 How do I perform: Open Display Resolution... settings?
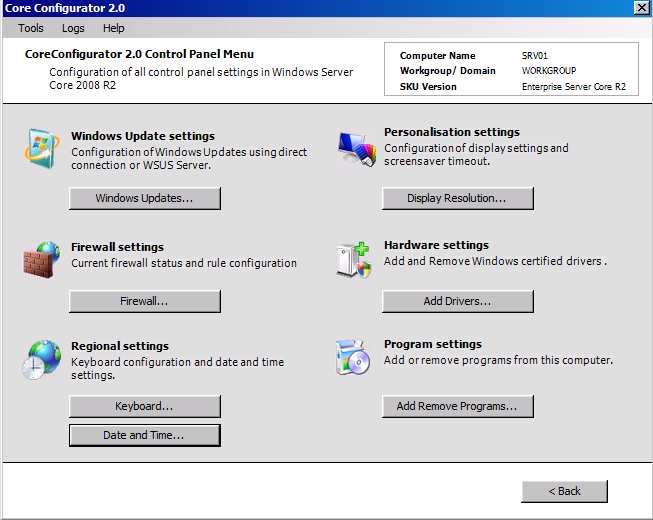click(458, 198)
